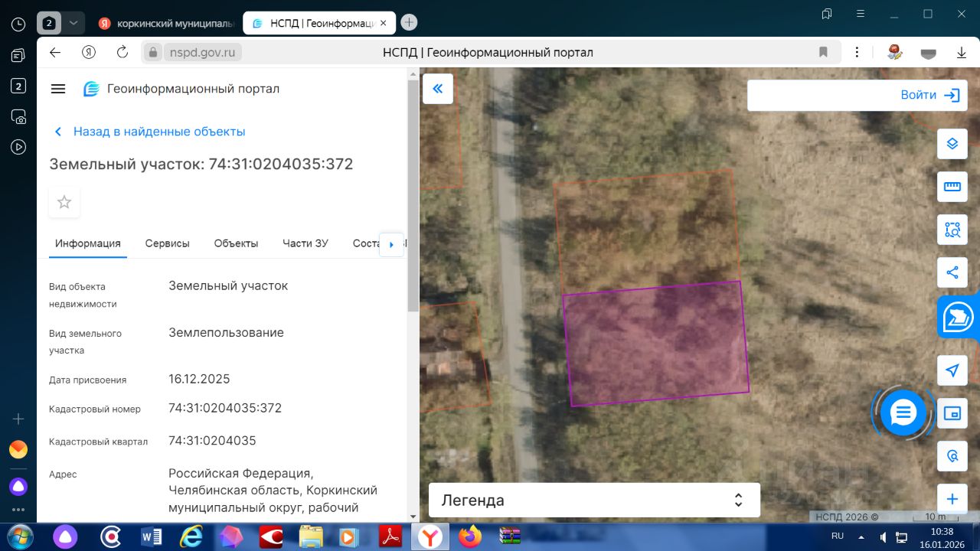The image size is (980, 551).
Task: Select the НСПД Геоинформационный browser tab
Action: point(320,23)
